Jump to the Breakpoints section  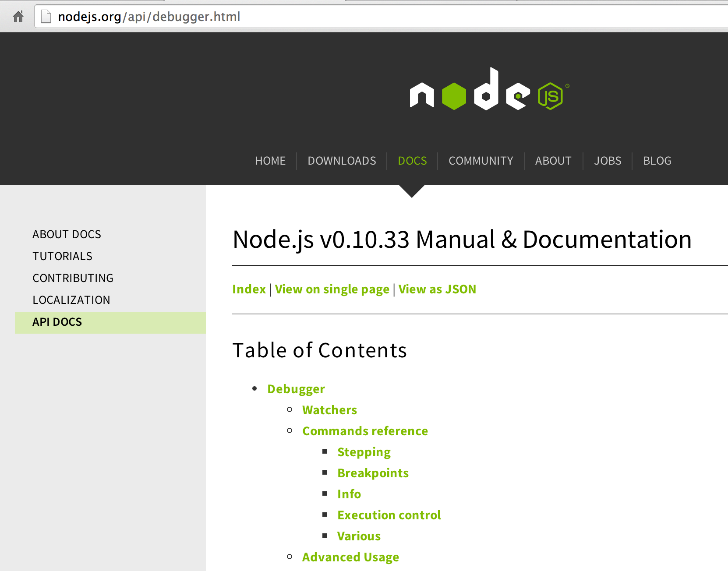coord(373,473)
